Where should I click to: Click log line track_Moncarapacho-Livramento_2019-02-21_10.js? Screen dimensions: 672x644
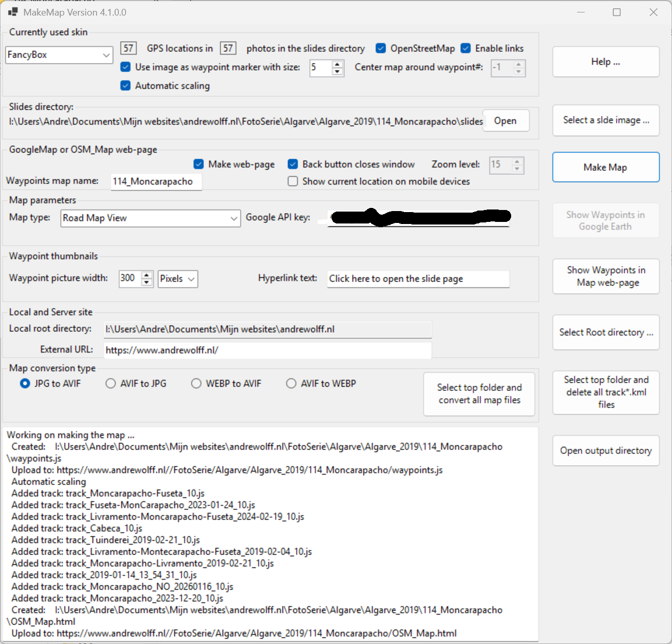point(143,563)
